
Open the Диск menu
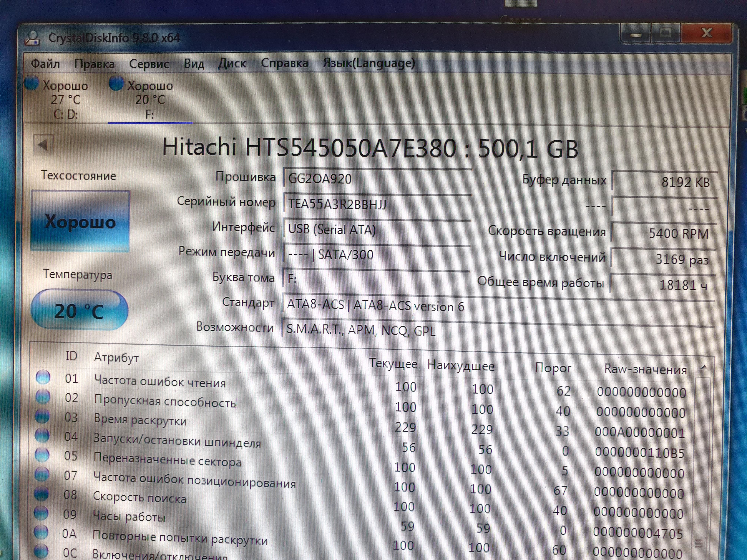pos(232,64)
